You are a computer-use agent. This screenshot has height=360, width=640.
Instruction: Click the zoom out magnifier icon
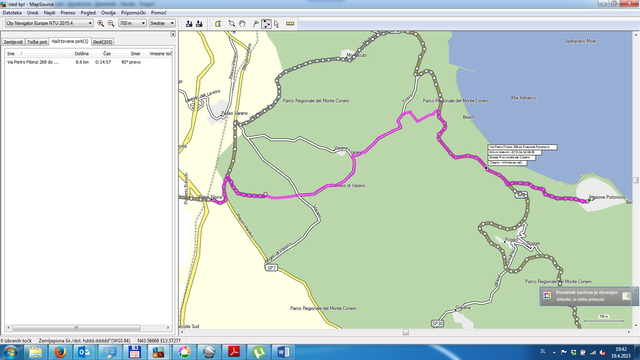coord(111,24)
